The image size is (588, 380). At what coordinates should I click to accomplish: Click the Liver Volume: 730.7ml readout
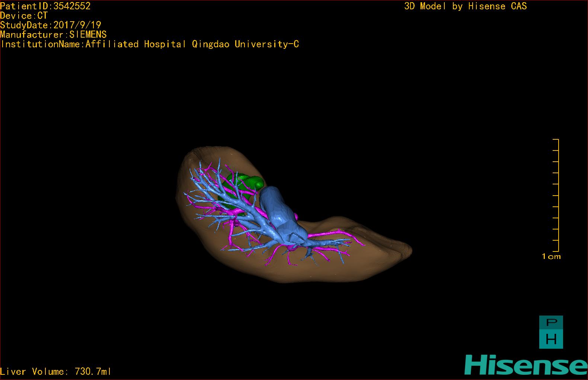(56, 371)
